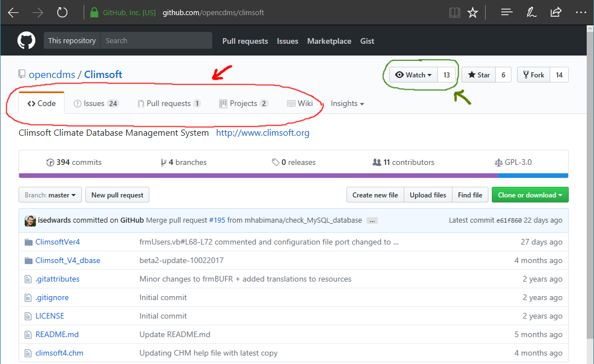Open the Branch: master dropdown

(x=50, y=195)
